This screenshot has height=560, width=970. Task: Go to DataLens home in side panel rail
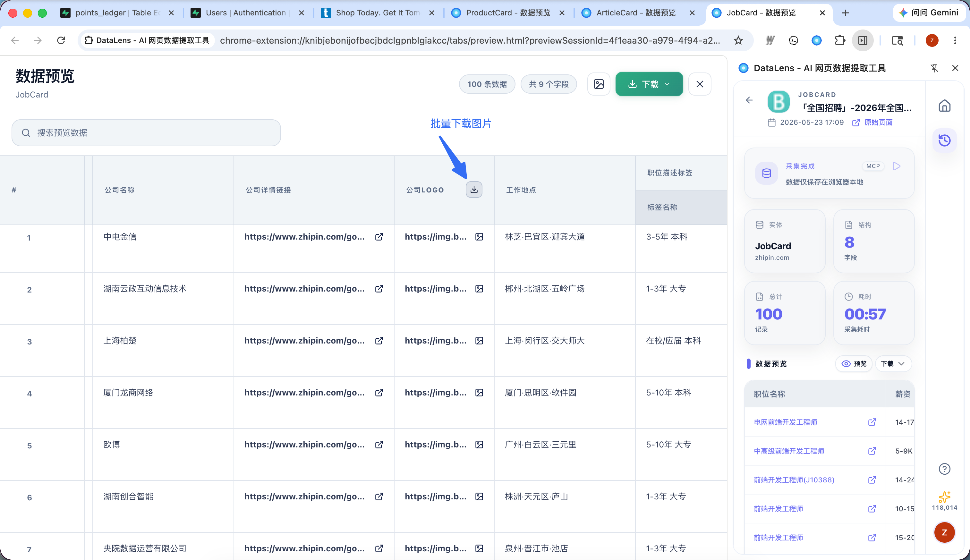(x=945, y=106)
